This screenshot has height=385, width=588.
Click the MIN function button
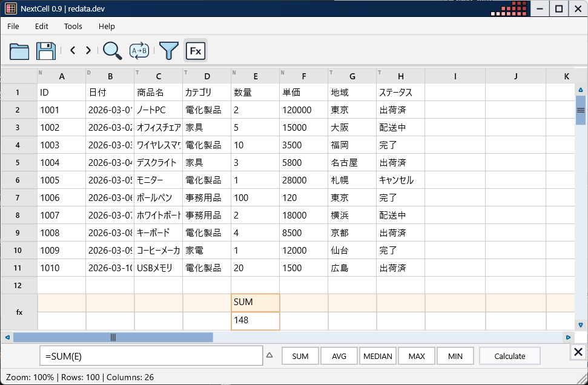455,355
